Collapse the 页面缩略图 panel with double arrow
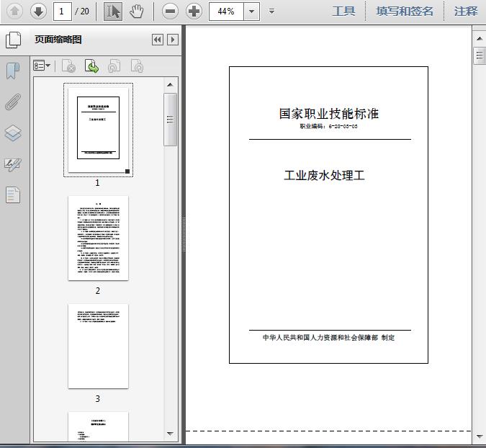Image resolution: width=486 pixels, height=448 pixels. point(158,40)
